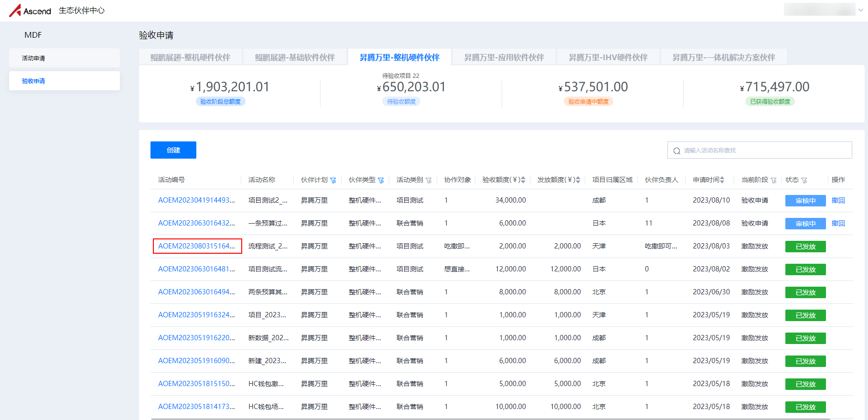Viewport: 868px width, 420px height.
Task: Open activity AOEM2023080315164...
Action: click(196, 246)
